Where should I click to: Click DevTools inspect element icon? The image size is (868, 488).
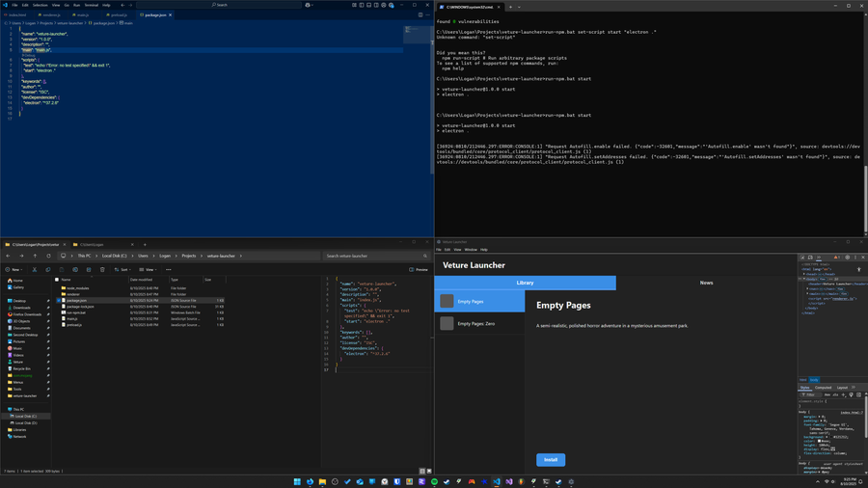pos(802,258)
